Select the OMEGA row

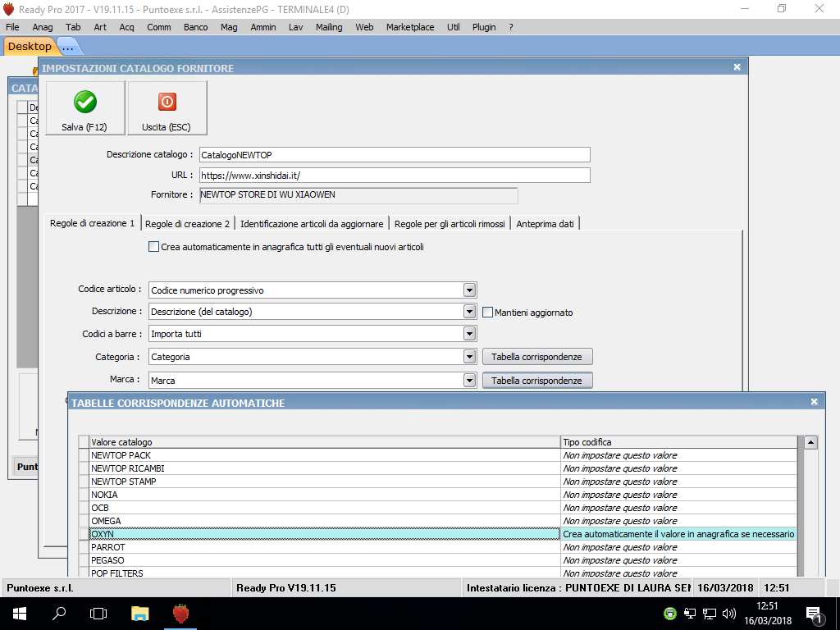(438, 521)
